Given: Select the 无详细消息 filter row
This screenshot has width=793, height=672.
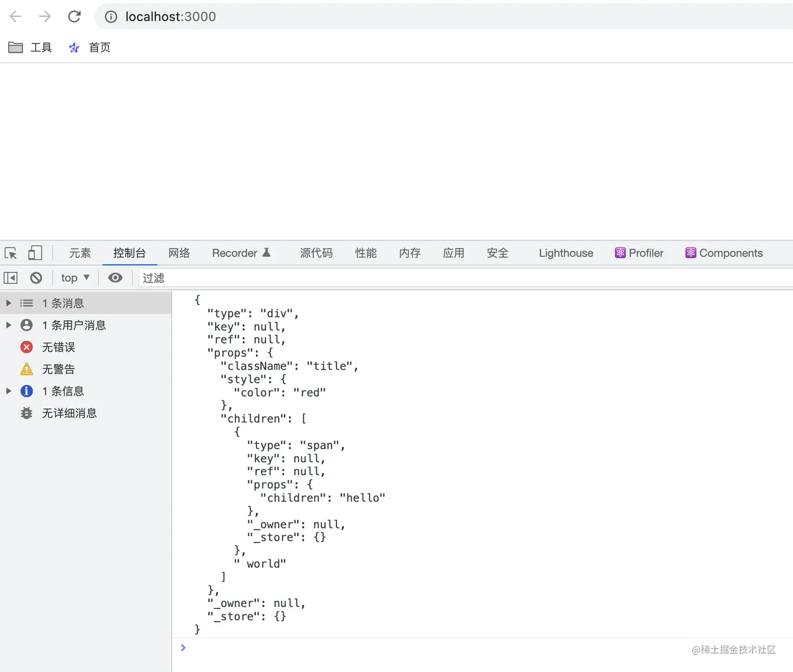Looking at the screenshot, I should pos(85,413).
